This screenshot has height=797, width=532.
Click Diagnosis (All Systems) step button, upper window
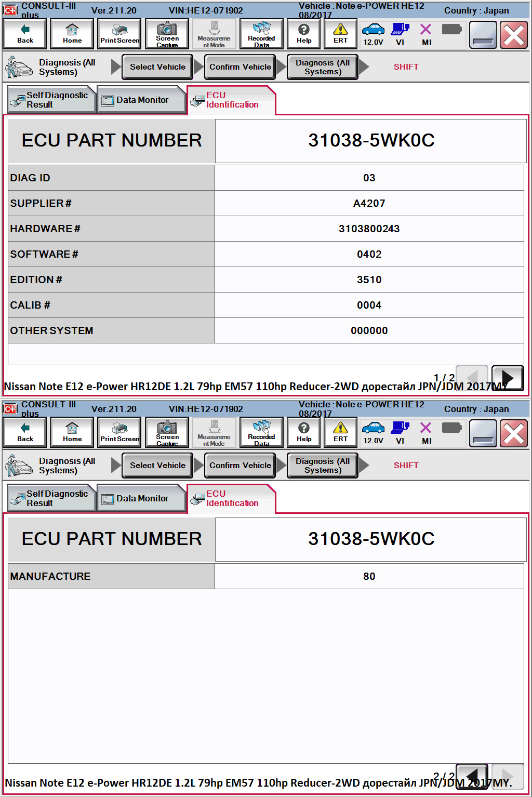coord(323,67)
